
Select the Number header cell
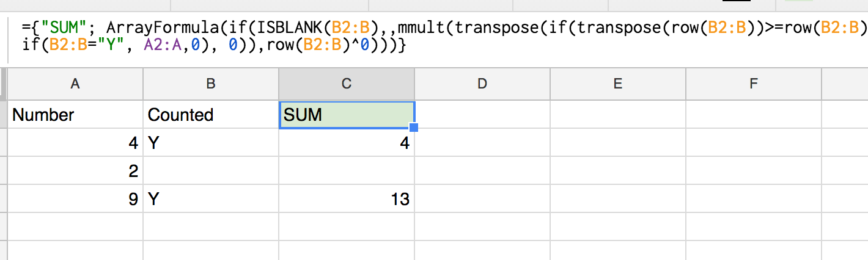[x=75, y=114]
